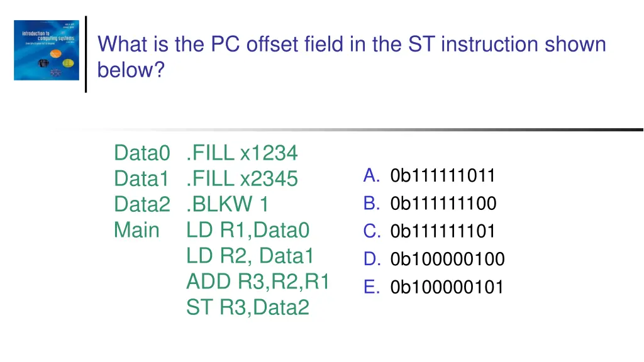Image resolution: width=644 pixels, height=362 pixels.
Task: Click the Main label in the code
Action: (136, 230)
